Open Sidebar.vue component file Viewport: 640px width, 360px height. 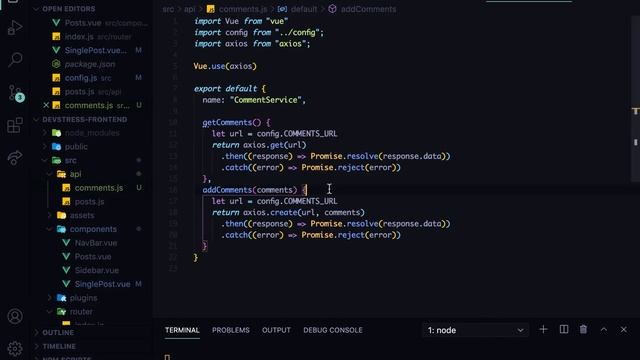tap(97, 270)
